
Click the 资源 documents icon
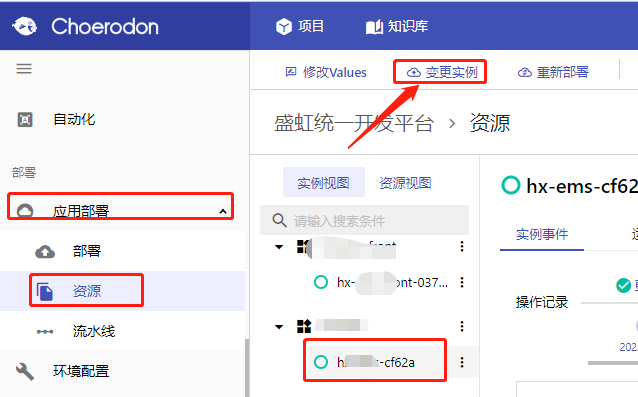pos(45,291)
